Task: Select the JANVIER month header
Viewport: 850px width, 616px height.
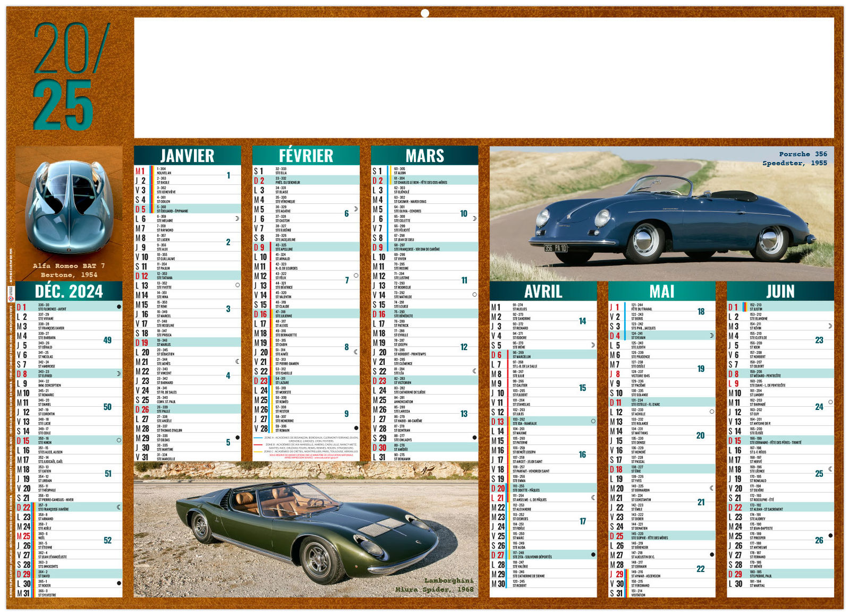Action: (188, 156)
